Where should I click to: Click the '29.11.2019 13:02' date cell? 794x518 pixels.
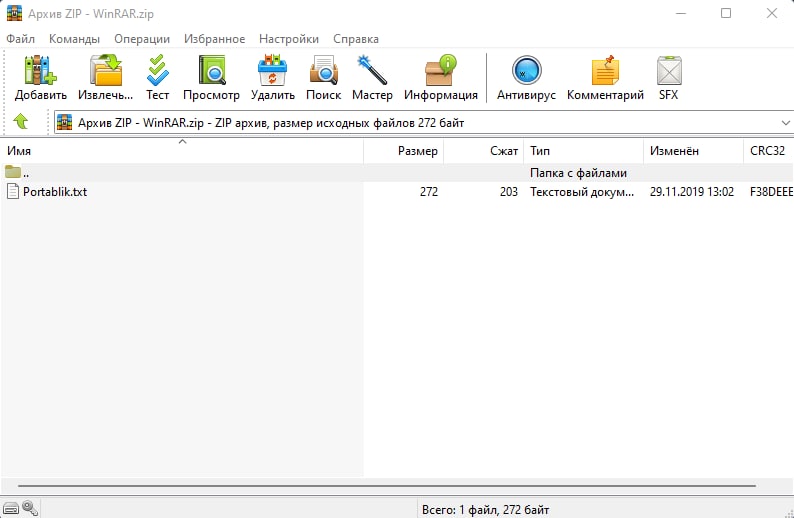[692, 192]
